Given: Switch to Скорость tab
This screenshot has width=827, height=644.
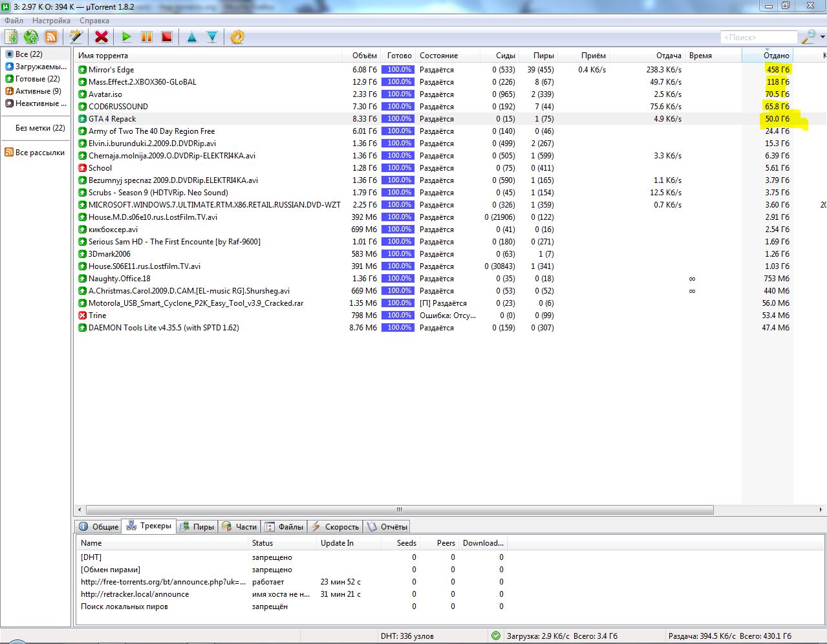Looking at the screenshot, I should (334, 527).
